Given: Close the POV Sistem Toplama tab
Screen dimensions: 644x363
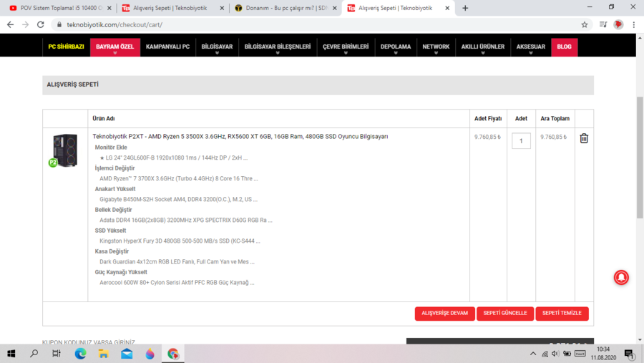Looking at the screenshot, I should click(x=109, y=8).
